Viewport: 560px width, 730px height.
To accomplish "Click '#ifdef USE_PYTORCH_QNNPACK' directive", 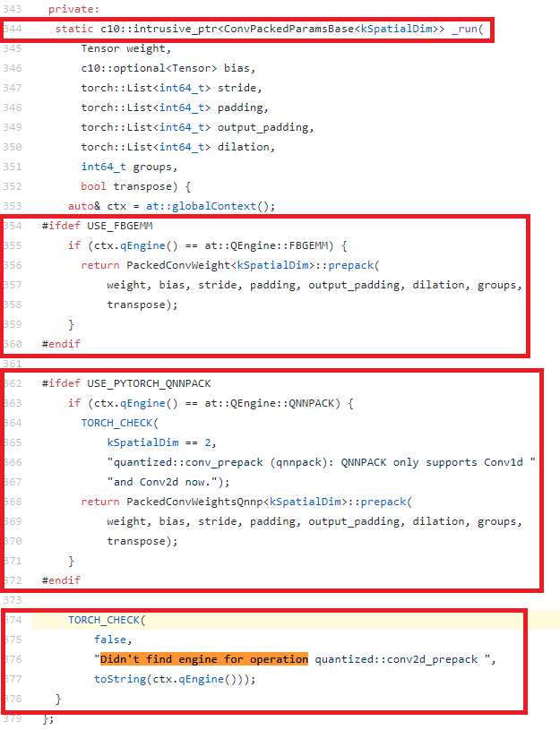I will click(x=126, y=383).
